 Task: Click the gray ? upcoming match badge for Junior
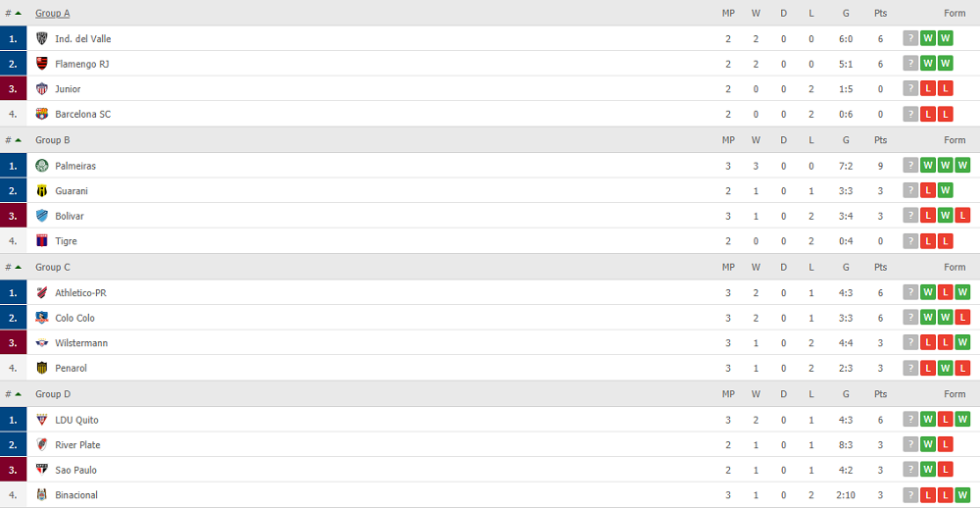910,89
